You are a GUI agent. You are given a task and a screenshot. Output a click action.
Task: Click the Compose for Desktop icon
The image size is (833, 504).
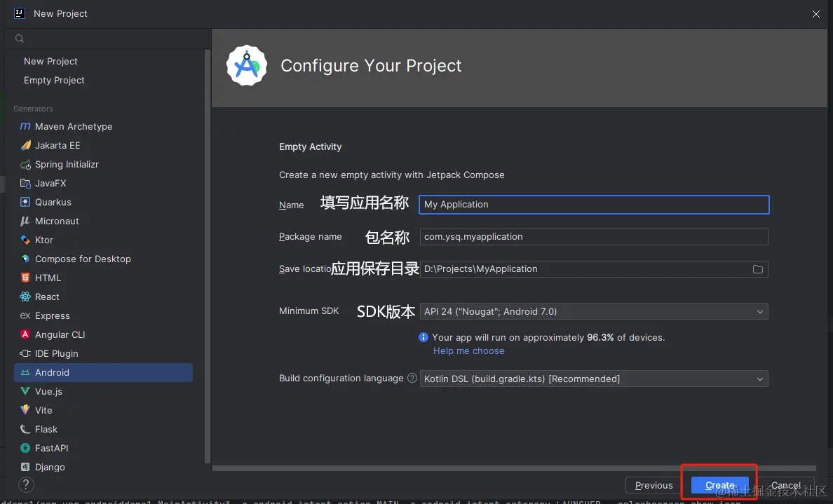(x=25, y=259)
